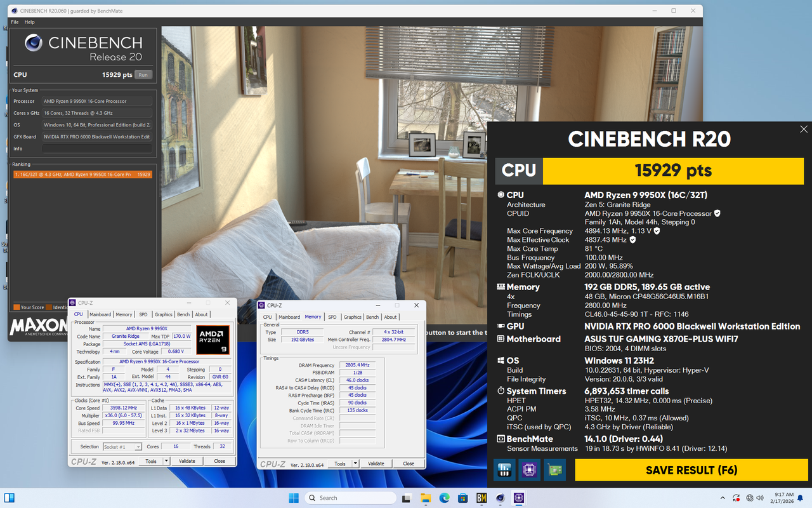This screenshot has width=812, height=508.
Task: Click the System Timers clock icon in BenchMate
Action: point(500,391)
